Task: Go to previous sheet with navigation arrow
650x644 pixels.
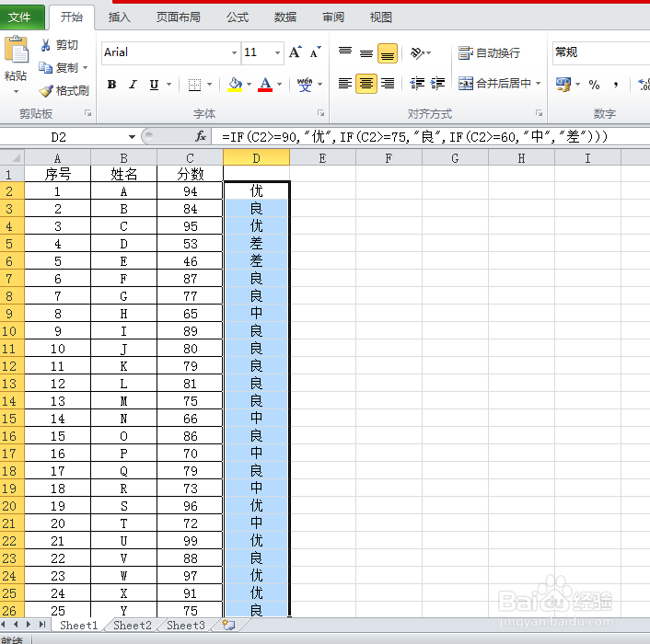Action: [16, 624]
